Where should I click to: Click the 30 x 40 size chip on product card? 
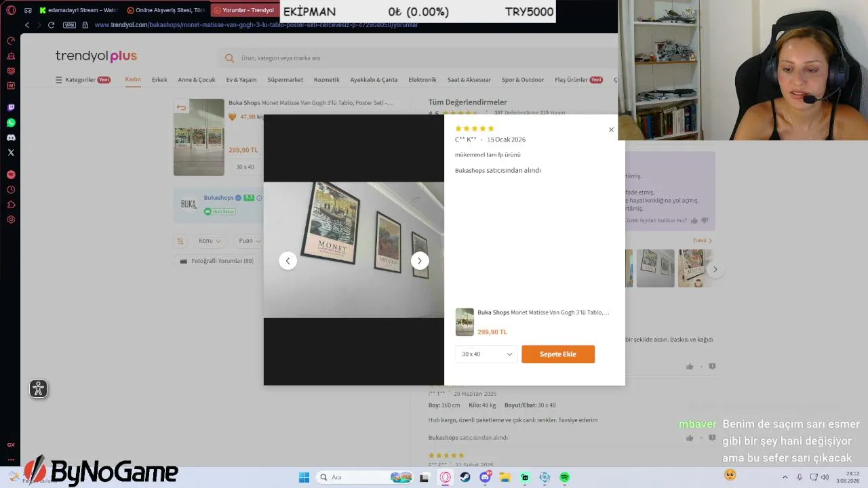[x=245, y=167]
